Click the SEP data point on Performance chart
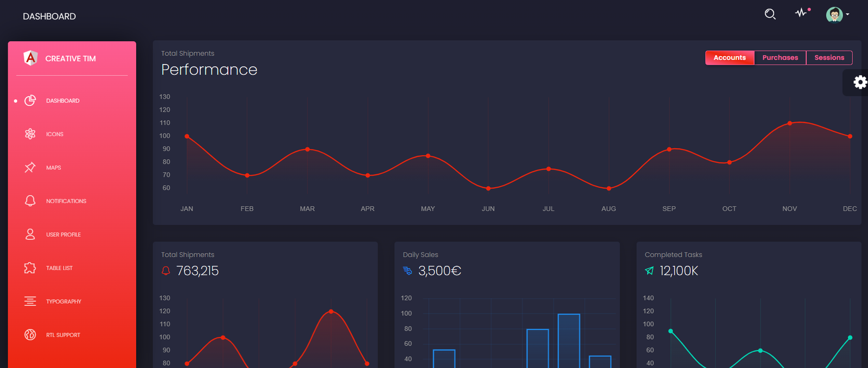Screen dimensions: 868x368 coord(669,149)
